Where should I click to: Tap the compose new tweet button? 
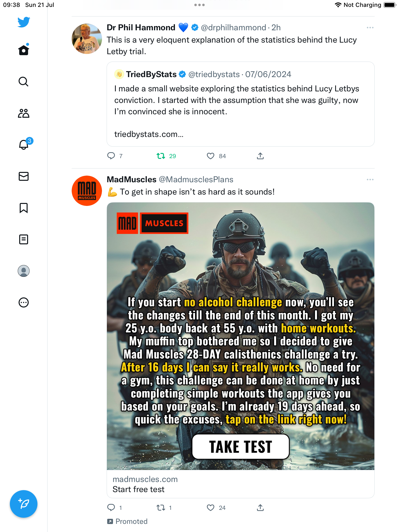click(24, 504)
